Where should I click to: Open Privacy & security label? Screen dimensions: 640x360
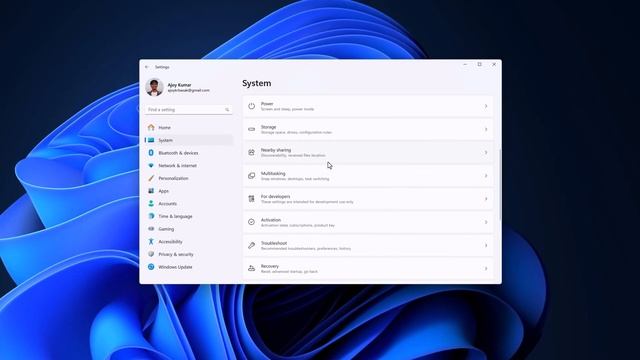coord(176,254)
